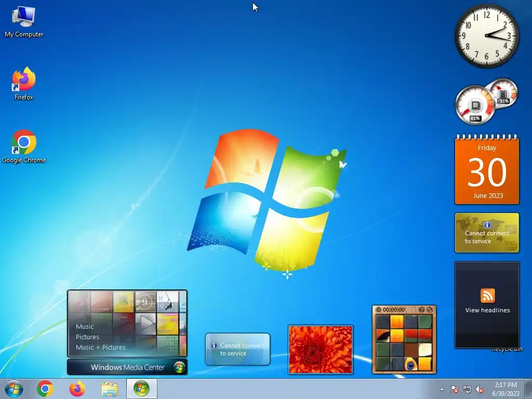This screenshot has height=399, width=532.
Task: Click the orange RSS feed icon
Action: pyautogui.click(x=487, y=296)
